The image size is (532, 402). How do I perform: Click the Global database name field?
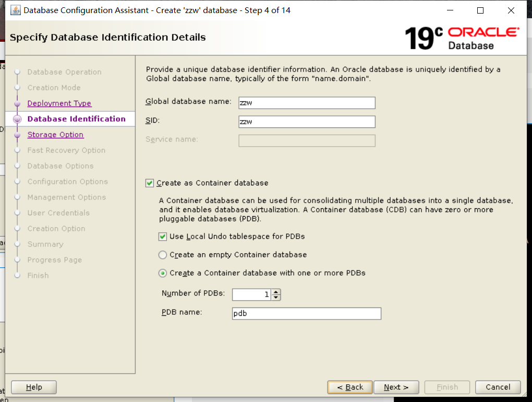pos(307,103)
